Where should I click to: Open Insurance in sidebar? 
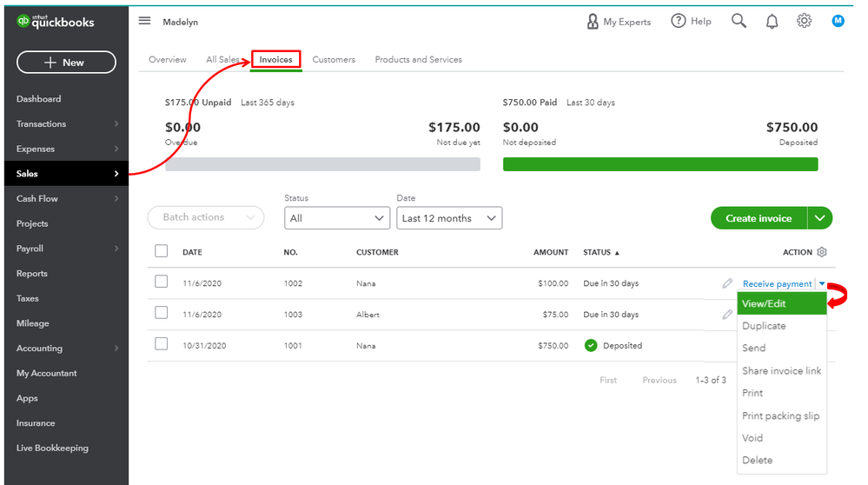[36, 423]
